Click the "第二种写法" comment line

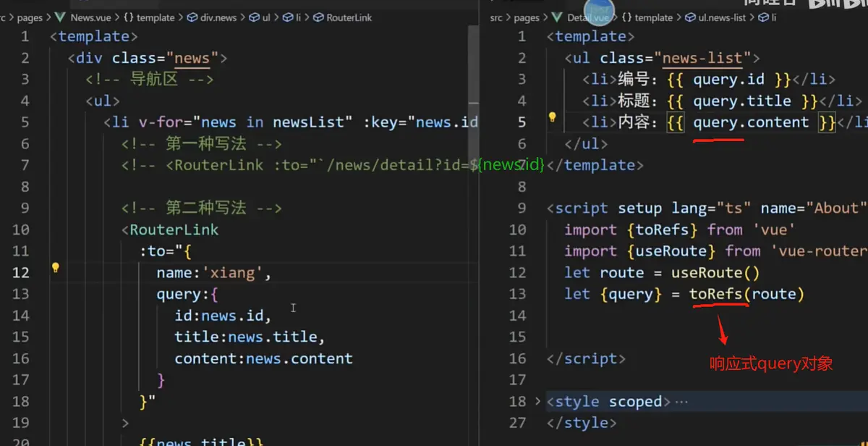pyautogui.click(x=202, y=208)
